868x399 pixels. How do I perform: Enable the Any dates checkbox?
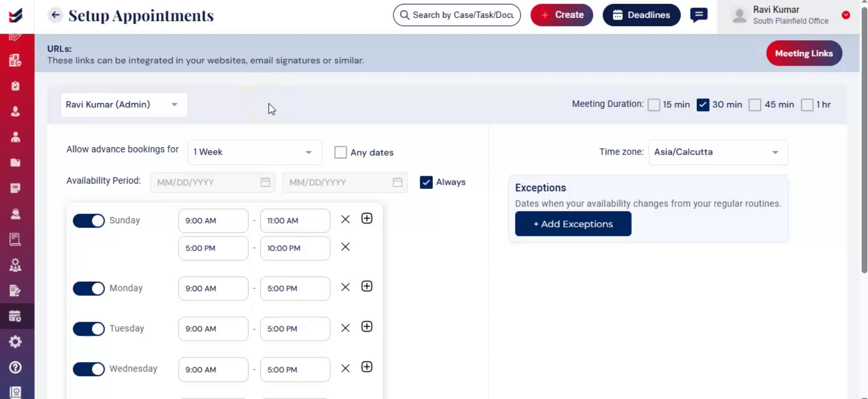click(x=340, y=152)
